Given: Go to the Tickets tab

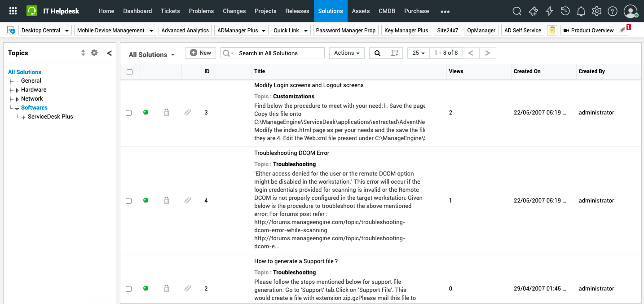Looking at the screenshot, I should tap(170, 11).
